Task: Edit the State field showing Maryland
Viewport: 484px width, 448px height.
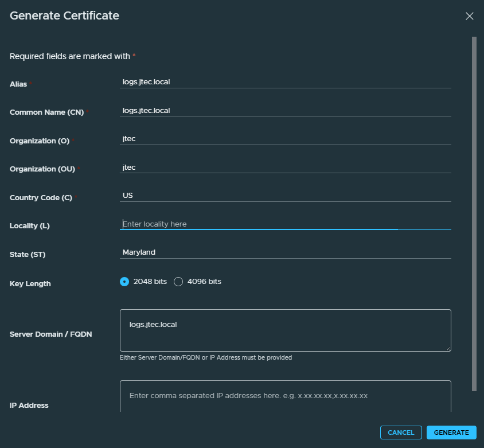Action: click(x=285, y=252)
